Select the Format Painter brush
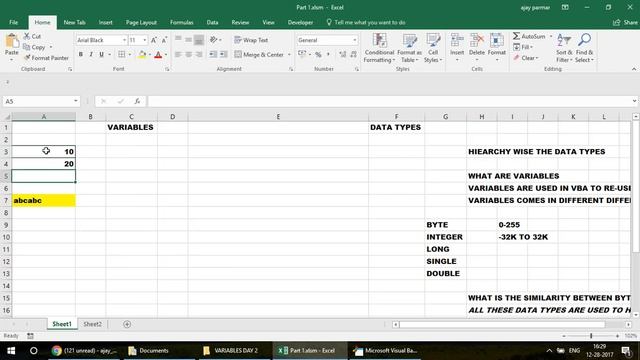640x360 pixels. pyautogui.click(x=27, y=58)
